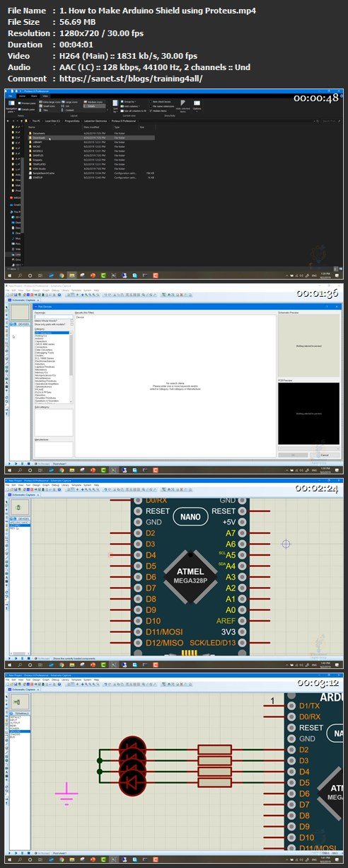
Task: Switch to the Home tab in File Explorer
Action: 21,96
